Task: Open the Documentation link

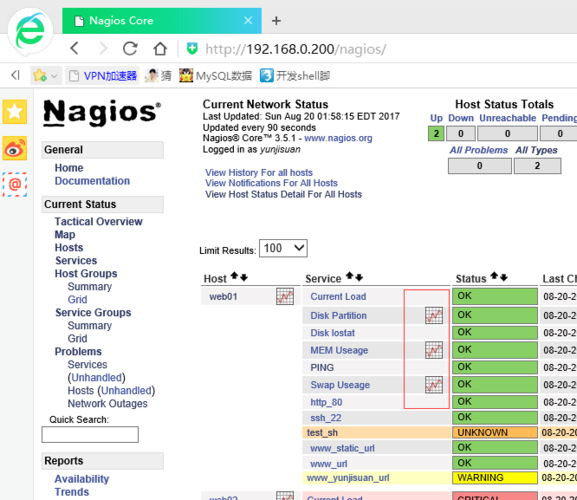Action: click(x=92, y=181)
